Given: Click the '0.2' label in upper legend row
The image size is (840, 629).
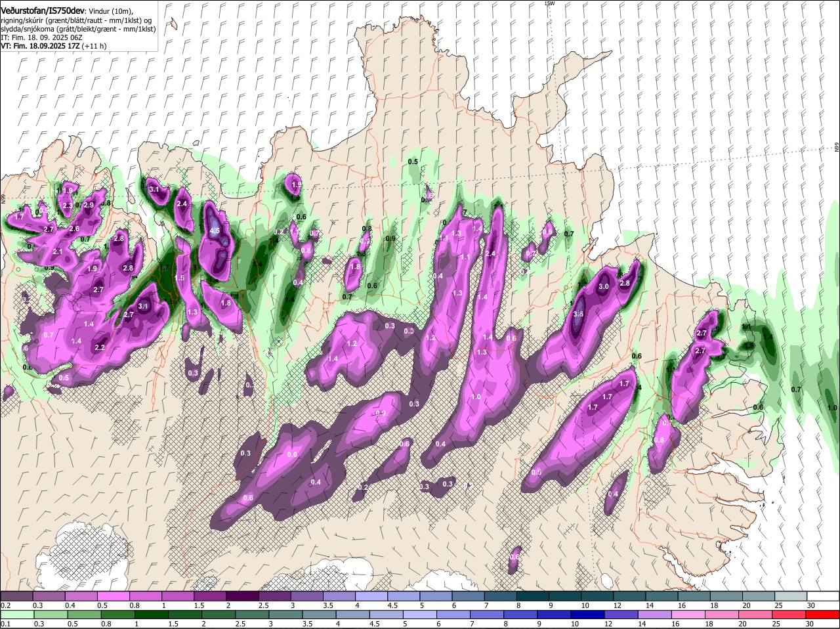Looking at the screenshot, I should pyautogui.click(x=5, y=605).
